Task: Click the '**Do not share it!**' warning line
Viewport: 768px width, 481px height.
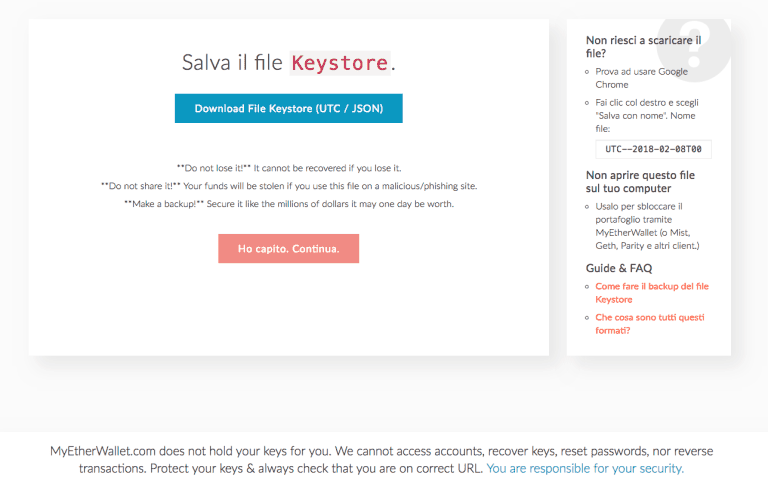Action: pyautogui.click(x=289, y=186)
